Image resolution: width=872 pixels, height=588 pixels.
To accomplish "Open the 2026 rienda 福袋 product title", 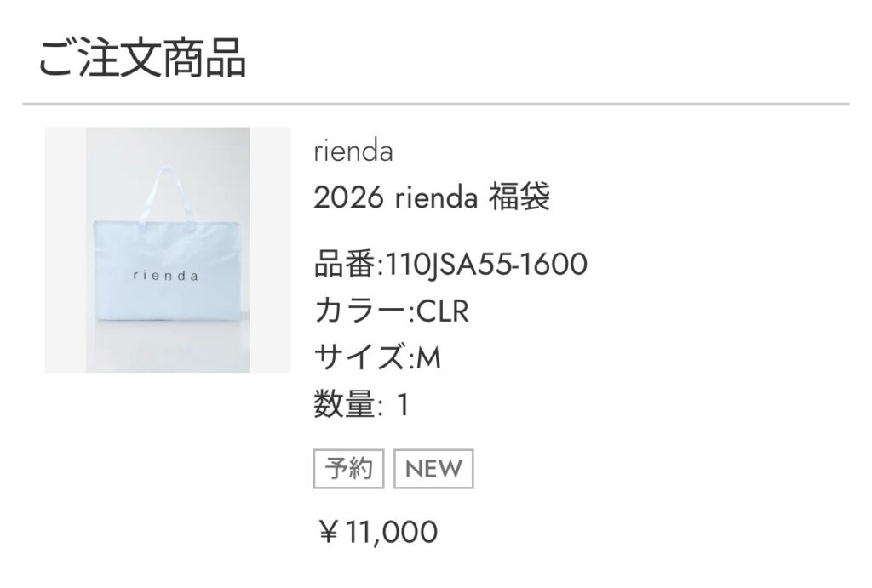I will tap(432, 198).
